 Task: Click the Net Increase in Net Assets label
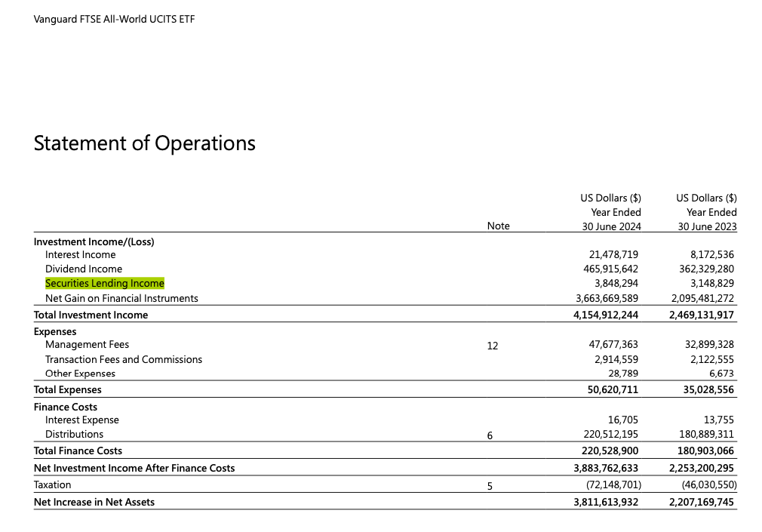coord(94,502)
